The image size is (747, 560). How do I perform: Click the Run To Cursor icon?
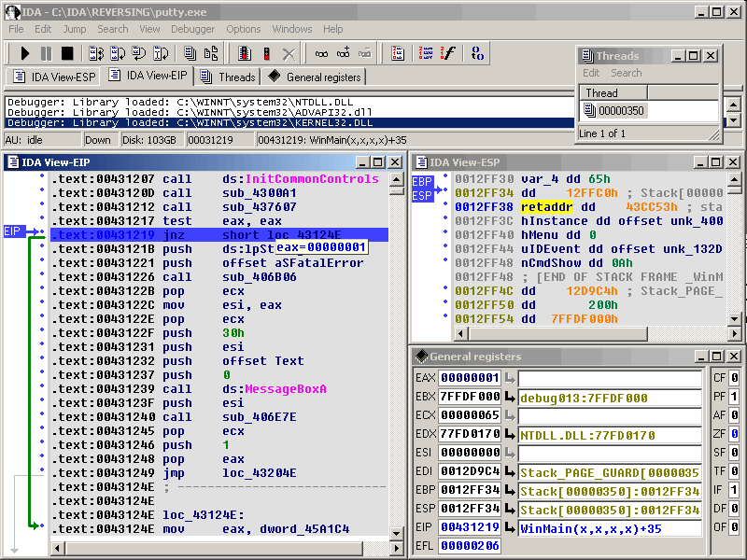tap(160, 53)
